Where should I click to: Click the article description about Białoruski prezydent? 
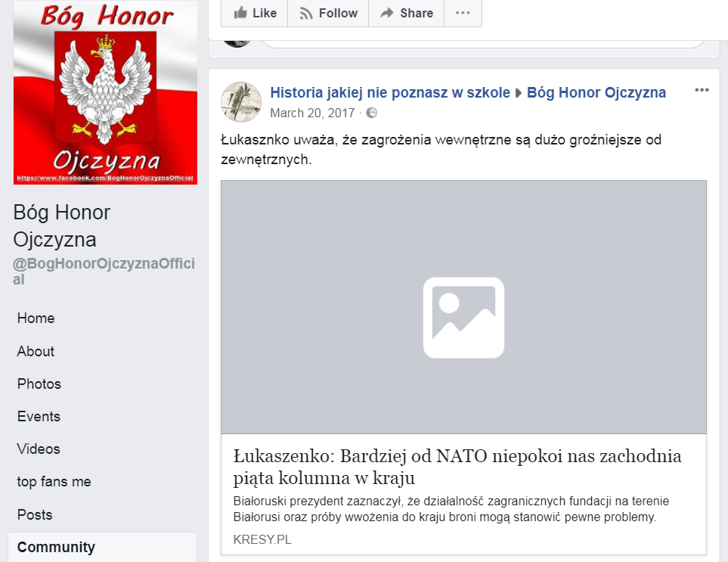[x=451, y=509]
